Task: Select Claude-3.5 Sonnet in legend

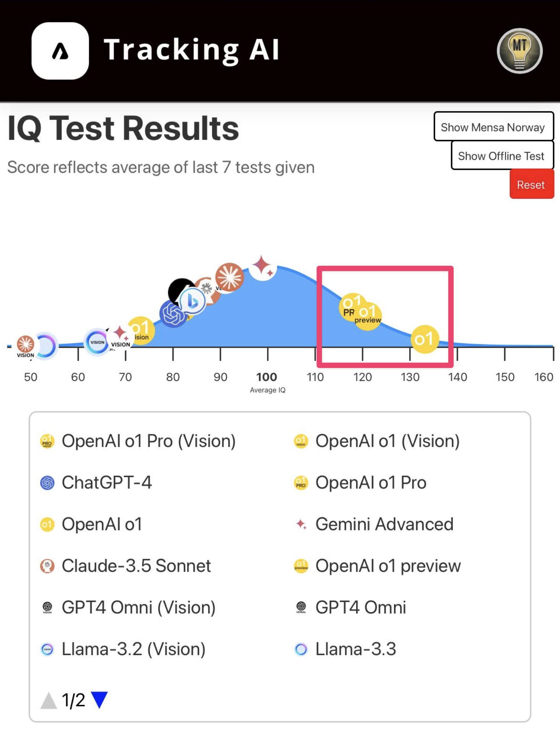Action: click(136, 566)
